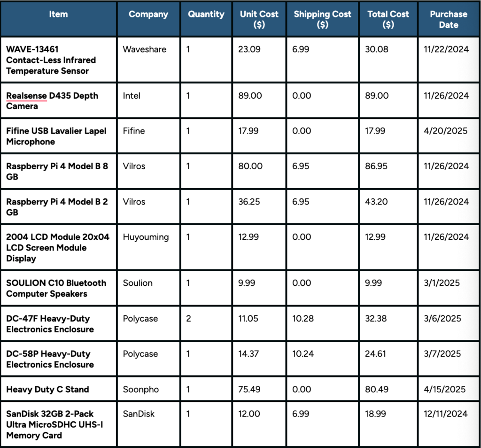Click Vilros in the Pi 2 GB row
The image size is (481, 448).
click(148, 207)
